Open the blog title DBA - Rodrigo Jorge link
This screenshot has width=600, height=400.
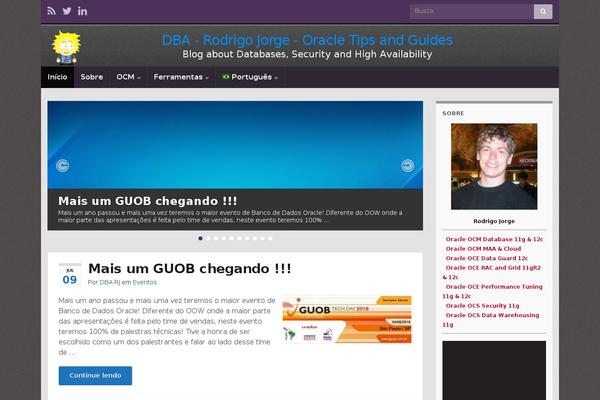[x=307, y=40]
